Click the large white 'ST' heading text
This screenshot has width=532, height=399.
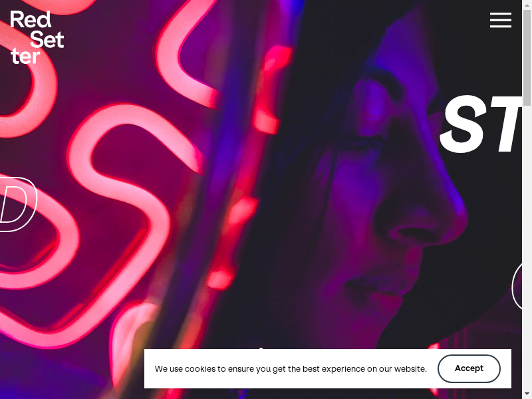click(x=481, y=124)
